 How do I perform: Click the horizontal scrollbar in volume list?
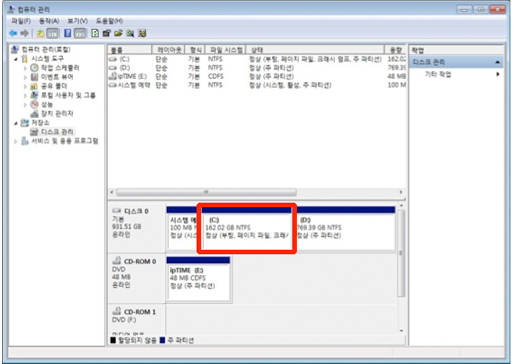pyautogui.click(x=206, y=192)
